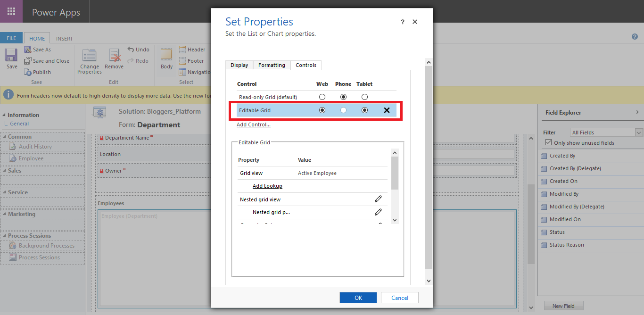This screenshot has height=315, width=644.
Task: Select the Save icon in the ribbon
Action: tap(10, 58)
